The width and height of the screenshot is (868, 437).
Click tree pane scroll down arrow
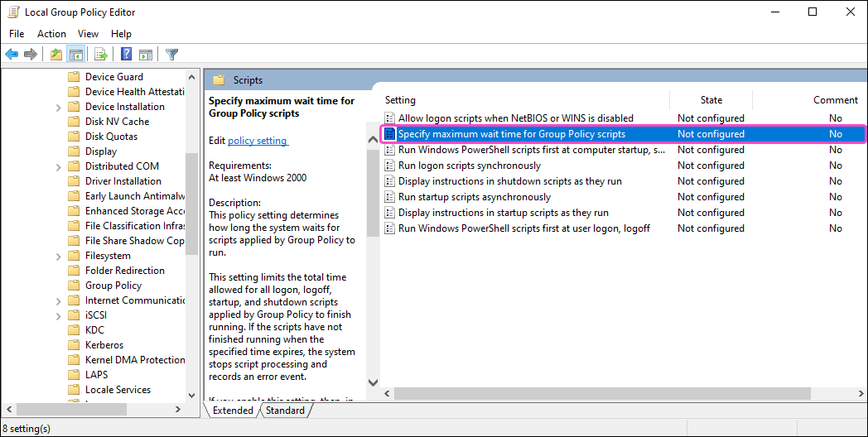point(191,395)
